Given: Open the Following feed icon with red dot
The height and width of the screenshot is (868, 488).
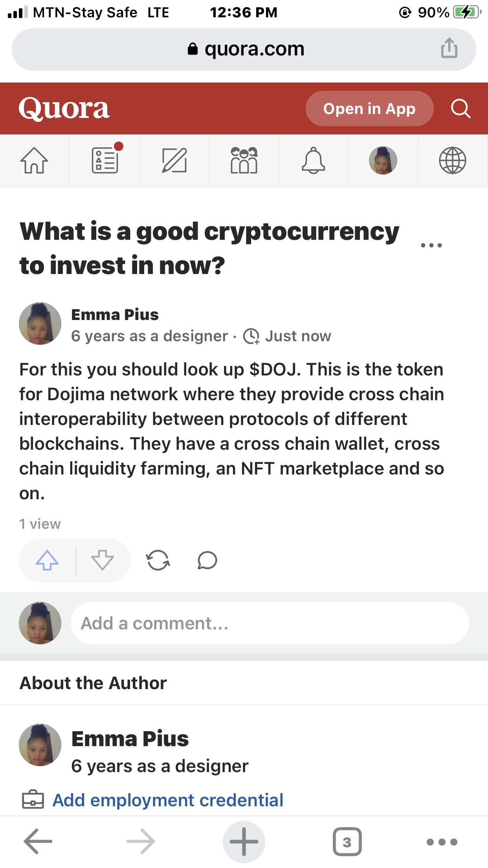Looking at the screenshot, I should [105, 160].
